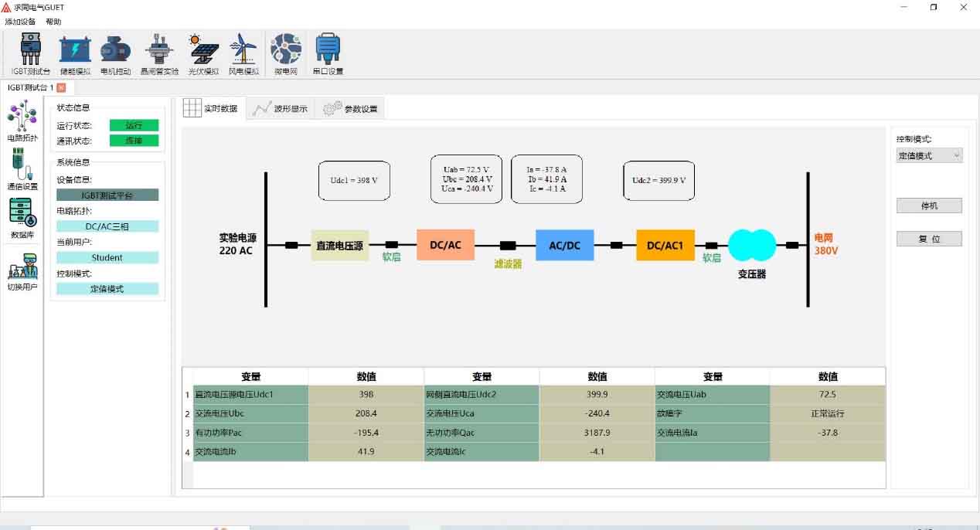The width and height of the screenshot is (980, 530).
Task: Select the 直流电压源电压Udc1 table cell
Action: 250,395
